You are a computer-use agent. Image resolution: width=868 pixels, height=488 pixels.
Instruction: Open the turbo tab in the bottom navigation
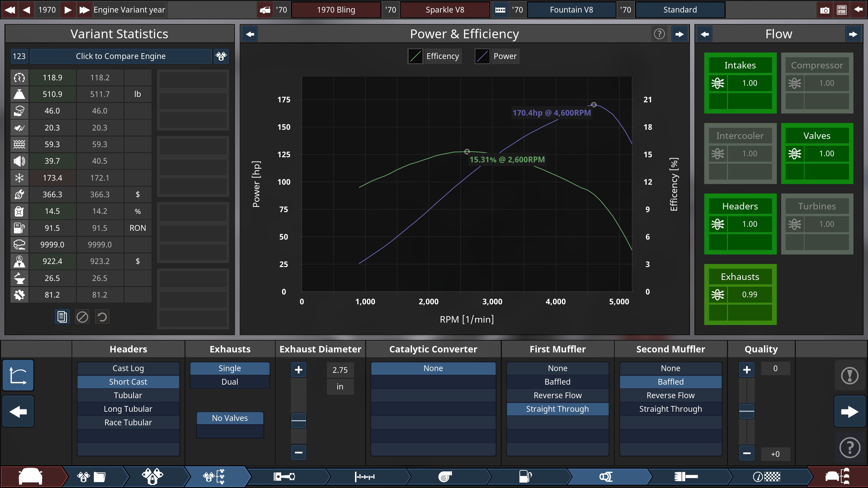(x=445, y=477)
